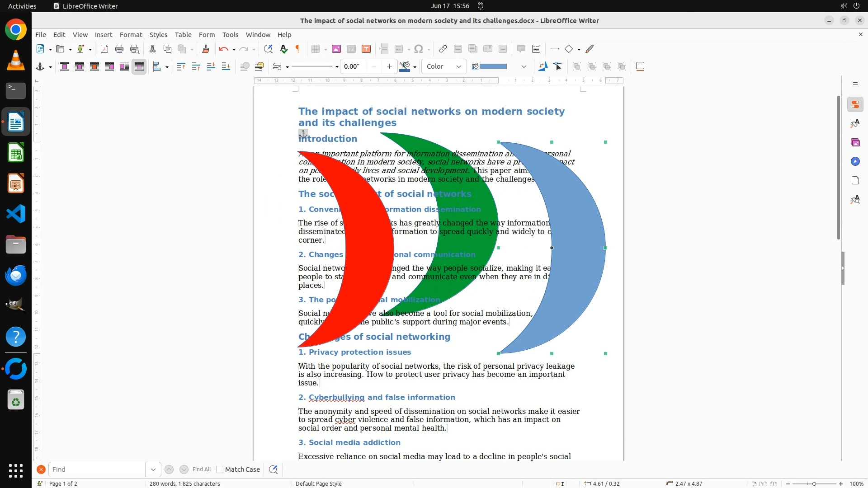Click the Insert Text Box icon
Image resolution: width=868 pixels, height=488 pixels.
click(366, 49)
